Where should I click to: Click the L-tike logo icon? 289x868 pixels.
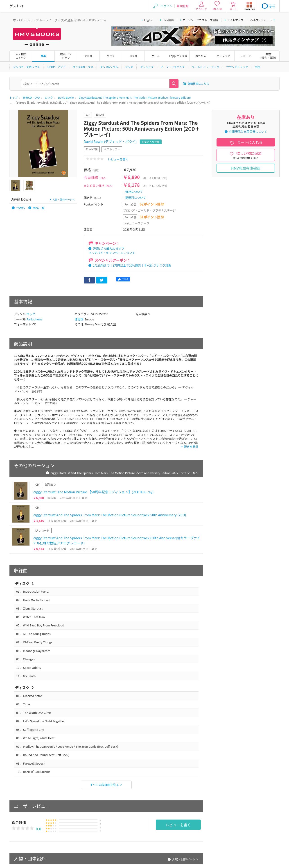(268, 6)
